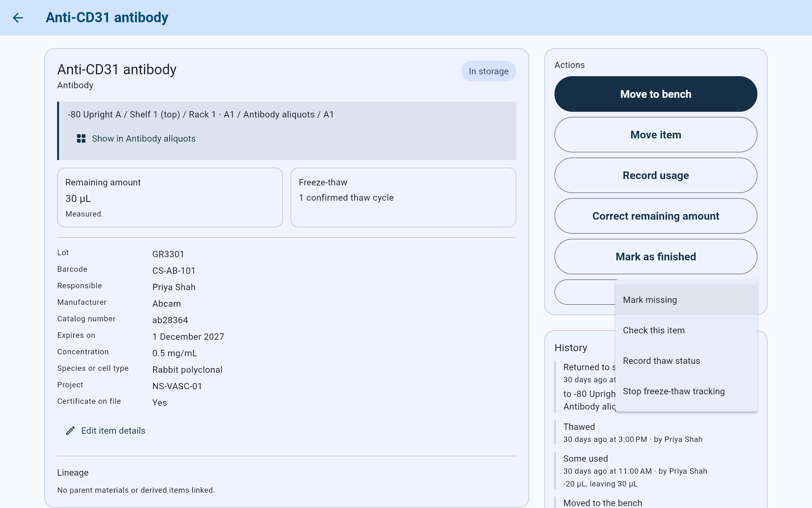Viewport: 812px width, 508px height.
Task: Click the 30 µL remaining amount value
Action: pyautogui.click(x=78, y=198)
